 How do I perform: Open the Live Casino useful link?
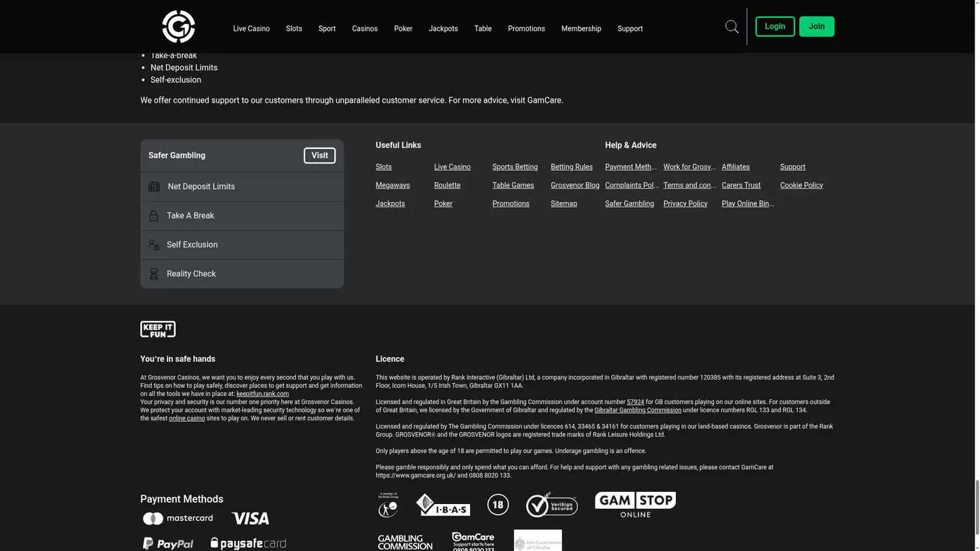coord(453,167)
